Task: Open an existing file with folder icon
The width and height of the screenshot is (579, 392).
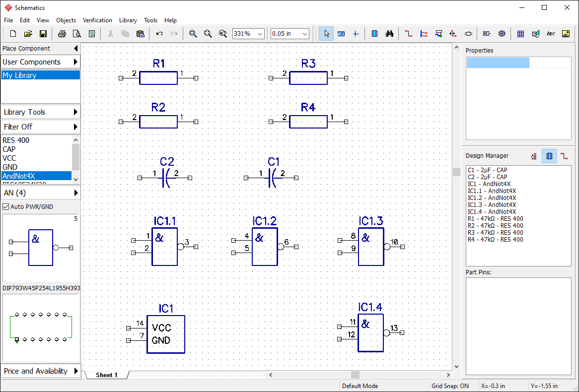Action: point(28,34)
